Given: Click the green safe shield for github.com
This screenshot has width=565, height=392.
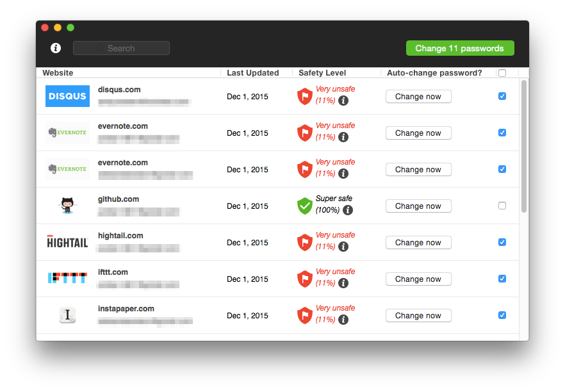Looking at the screenshot, I should [304, 206].
